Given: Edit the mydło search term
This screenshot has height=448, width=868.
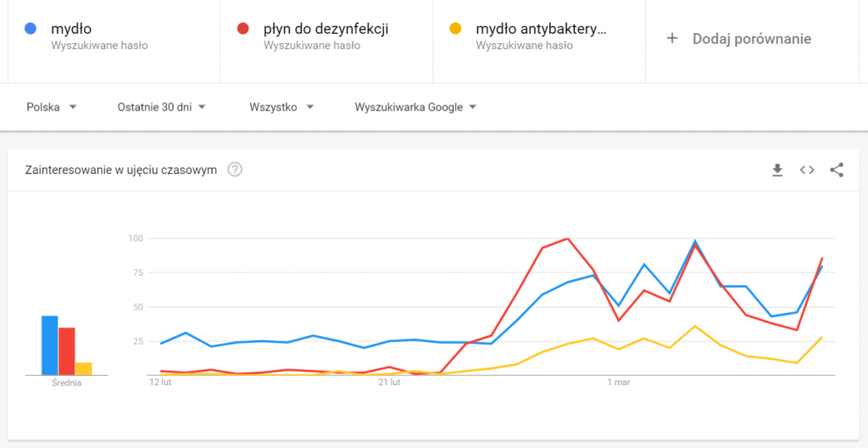Looking at the screenshot, I should tap(71, 29).
